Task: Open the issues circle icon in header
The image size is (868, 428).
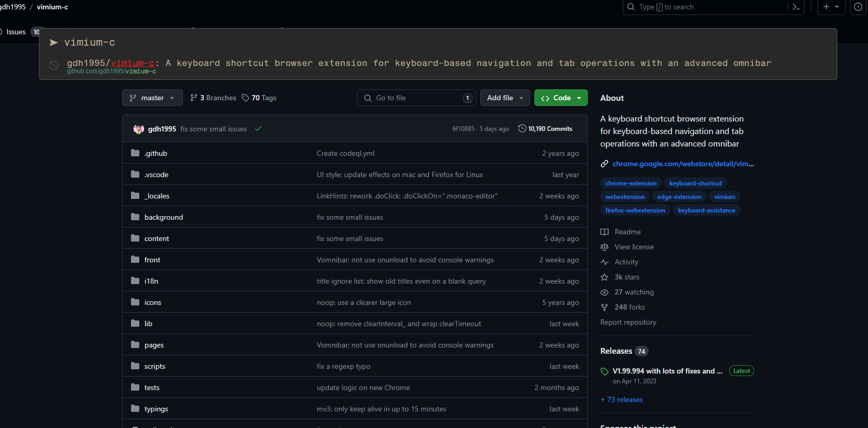Action: coord(858,7)
